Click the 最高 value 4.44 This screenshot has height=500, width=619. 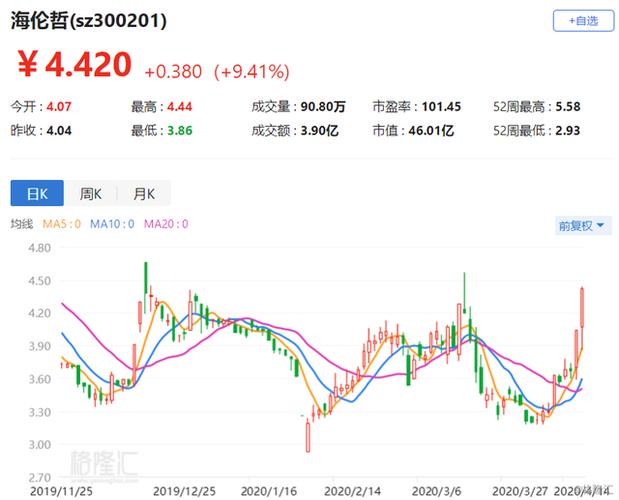point(180,107)
